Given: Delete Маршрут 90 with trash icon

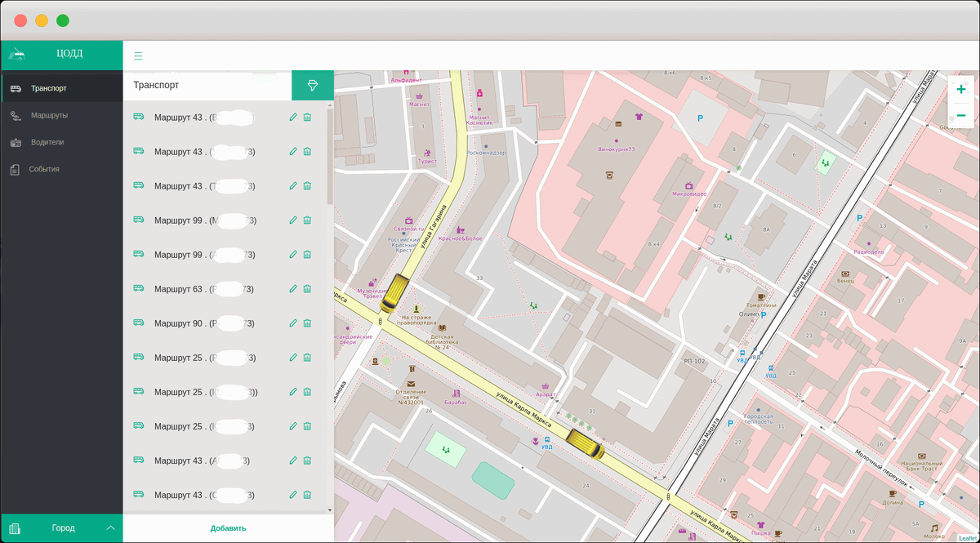Looking at the screenshot, I should (307, 323).
